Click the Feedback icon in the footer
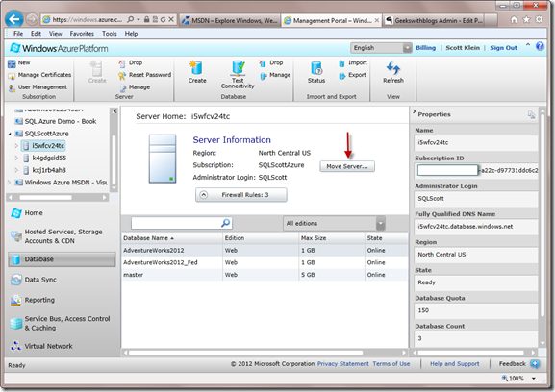The image size is (555, 392). click(x=535, y=364)
